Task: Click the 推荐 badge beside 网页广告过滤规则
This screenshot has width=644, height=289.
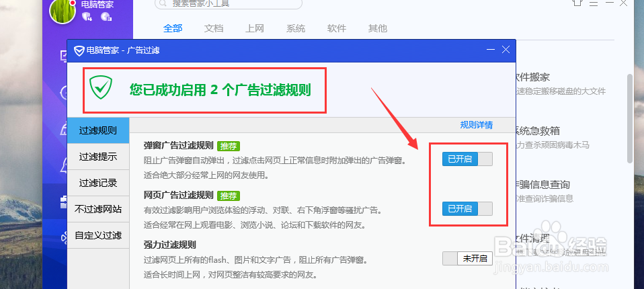Action: pos(229,196)
